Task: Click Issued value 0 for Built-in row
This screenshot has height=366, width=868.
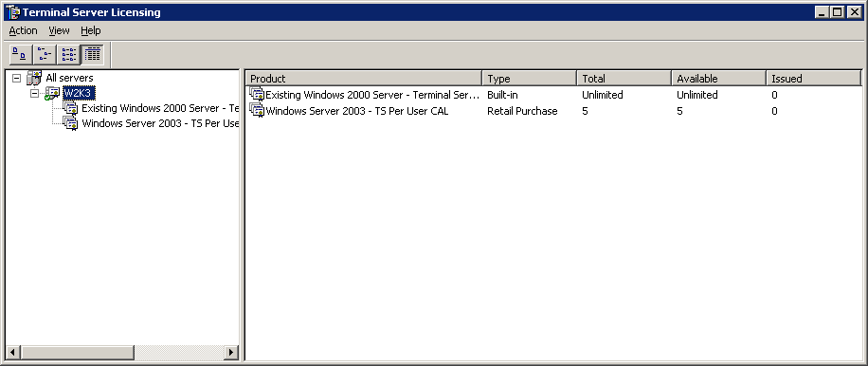Action: [x=774, y=95]
